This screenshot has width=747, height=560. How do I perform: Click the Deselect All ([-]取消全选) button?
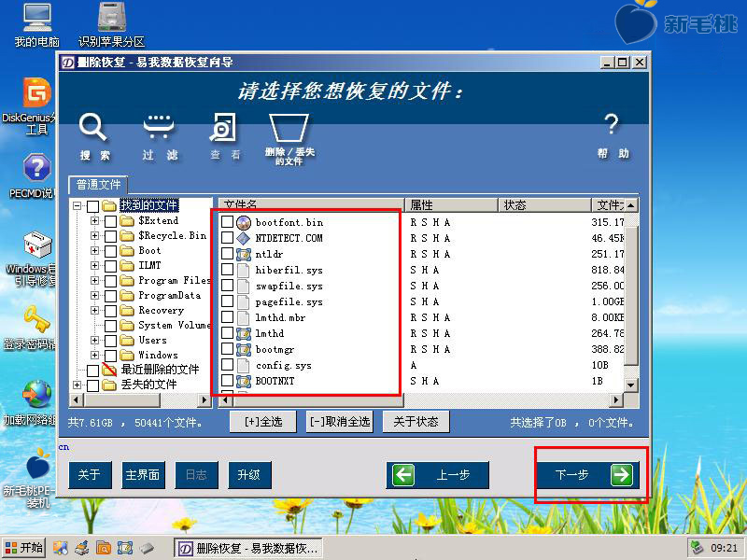tap(339, 422)
